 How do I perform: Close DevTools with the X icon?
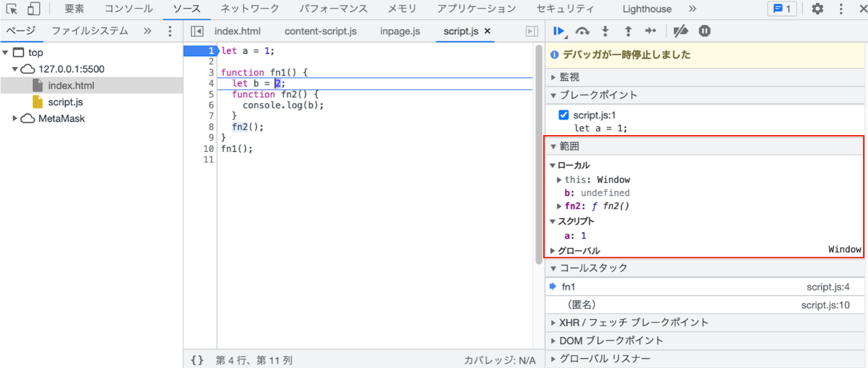tap(864, 9)
